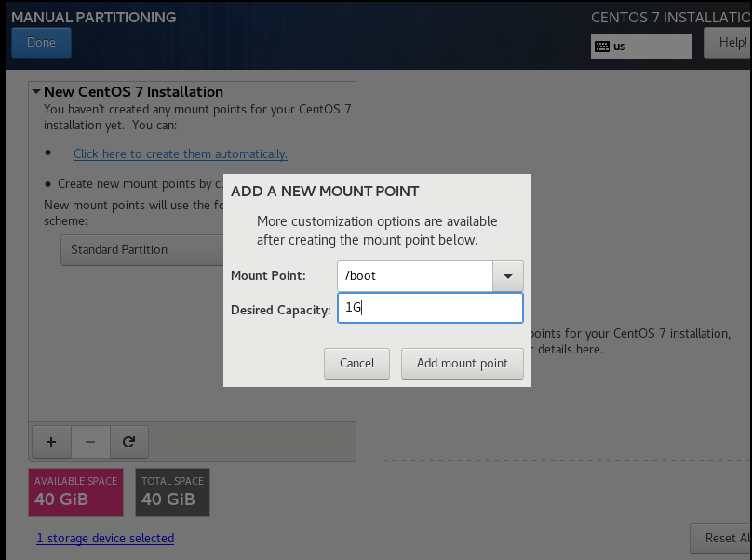Focus the Desired Capacity input field
Screen dimensions: 752x560
point(430,308)
